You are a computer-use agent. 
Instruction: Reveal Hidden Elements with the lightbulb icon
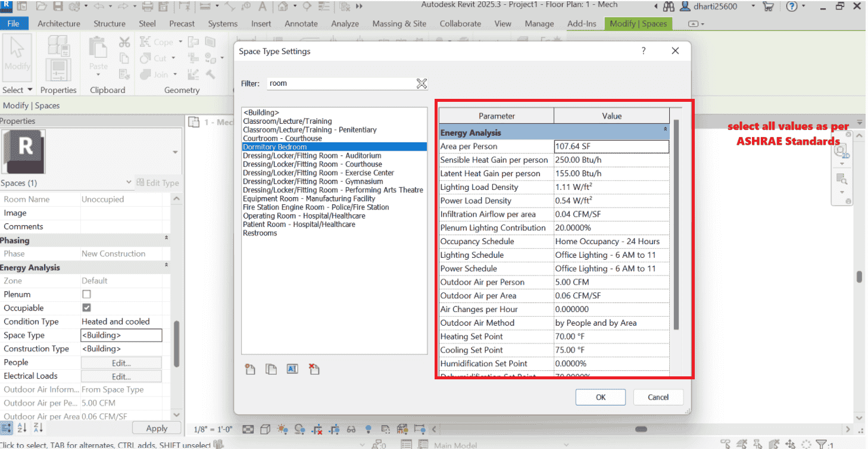[369, 429]
